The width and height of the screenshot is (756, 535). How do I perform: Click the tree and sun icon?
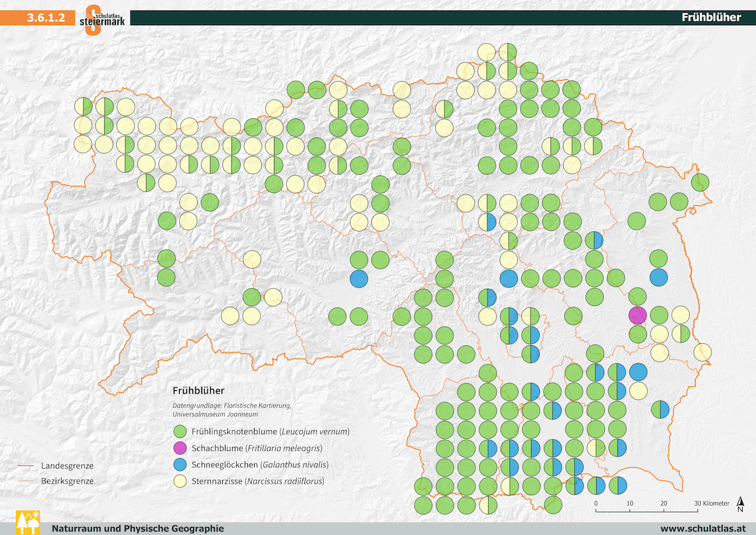(x=27, y=522)
